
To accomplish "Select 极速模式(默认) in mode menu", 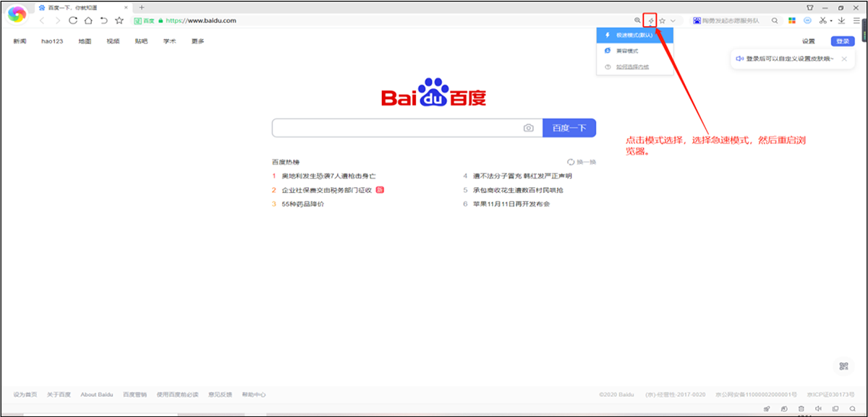I will coord(635,35).
